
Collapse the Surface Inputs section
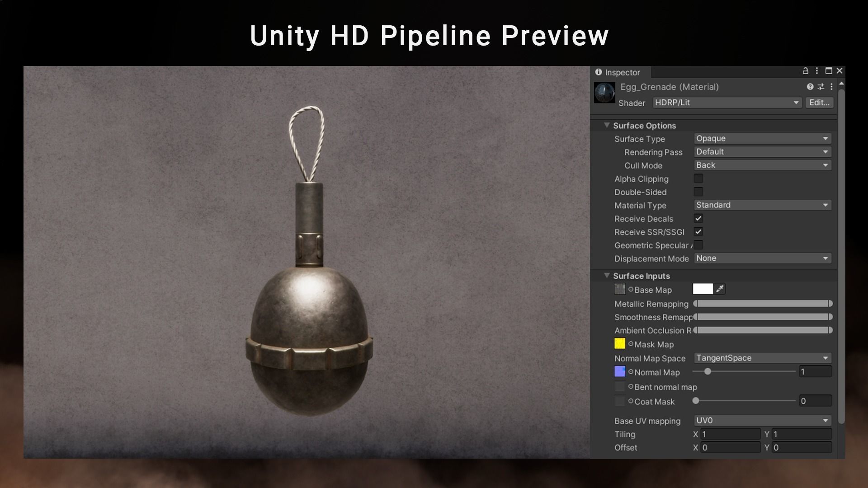(607, 276)
